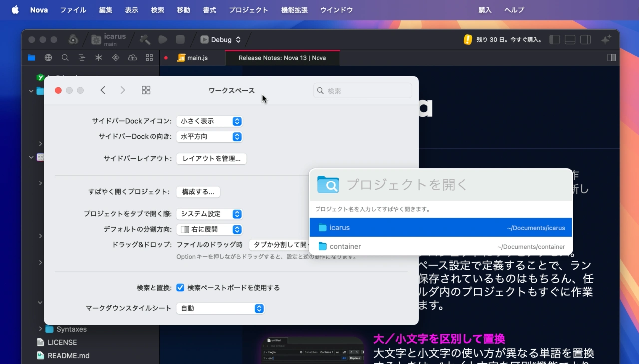Screen dimensions: 639x364
Task: Open the Git source control sidebar icon
Action: pos(115,58)
